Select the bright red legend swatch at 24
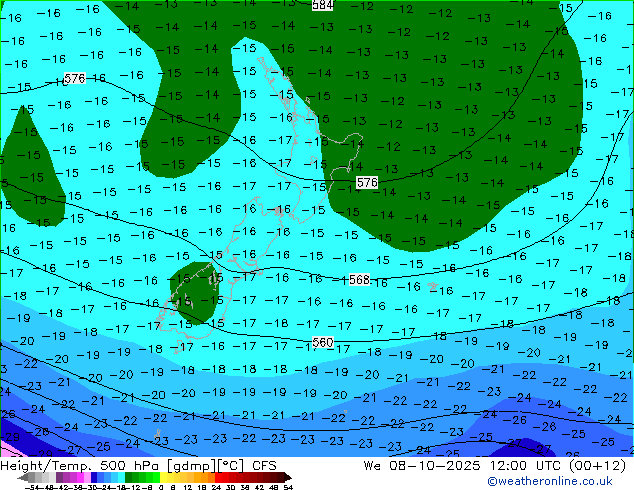Viewport: 634px width, 490px height. tap(218, 477)
